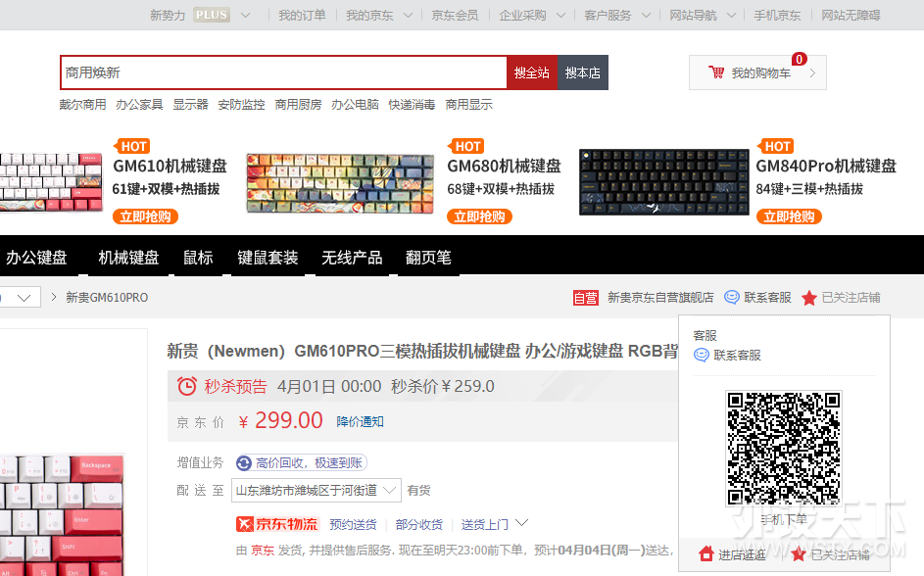Click red star icon in breadcrumb bar

[x=809, y=298]
